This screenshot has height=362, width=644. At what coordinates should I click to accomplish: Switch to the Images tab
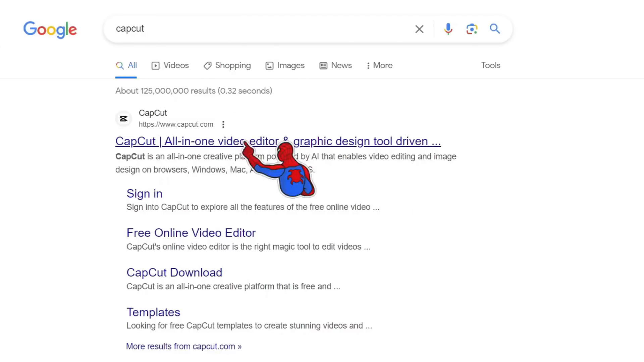[285, 65]
